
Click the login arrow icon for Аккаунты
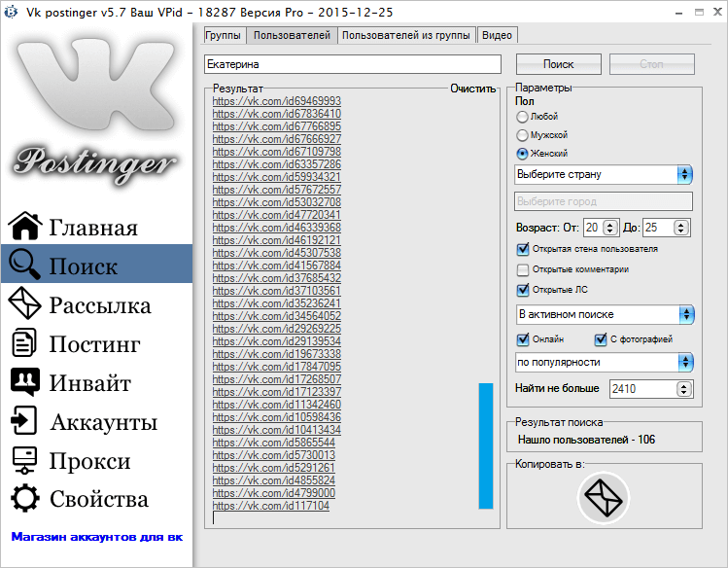(x=23, y=421)
